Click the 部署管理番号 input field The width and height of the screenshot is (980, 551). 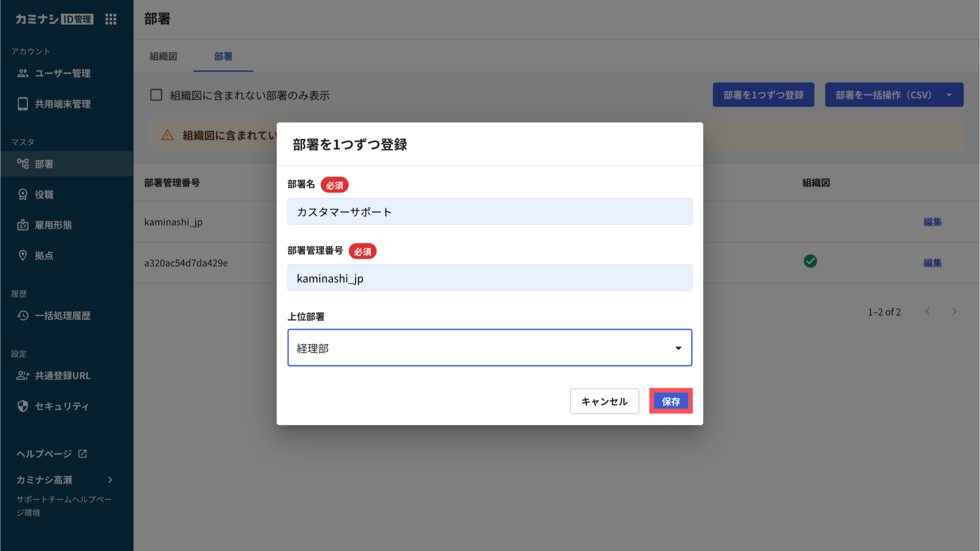tap(489, 278)
